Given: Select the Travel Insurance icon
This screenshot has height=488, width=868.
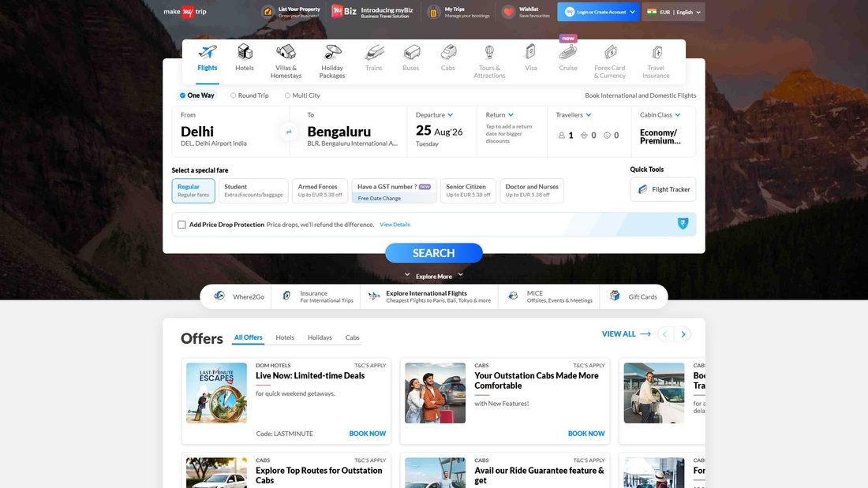Looking at the screenshot, I should (x=657, y=52).
